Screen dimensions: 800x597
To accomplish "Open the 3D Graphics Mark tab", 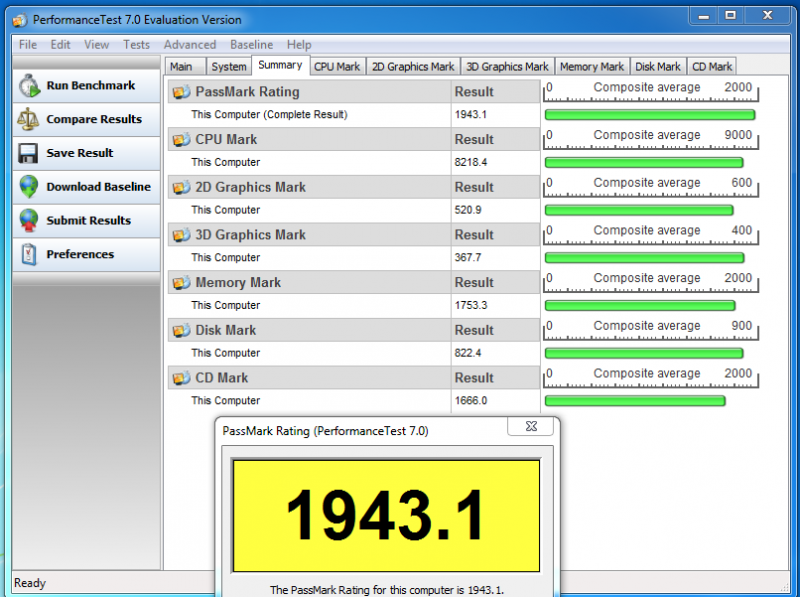I will coord(507,66).
